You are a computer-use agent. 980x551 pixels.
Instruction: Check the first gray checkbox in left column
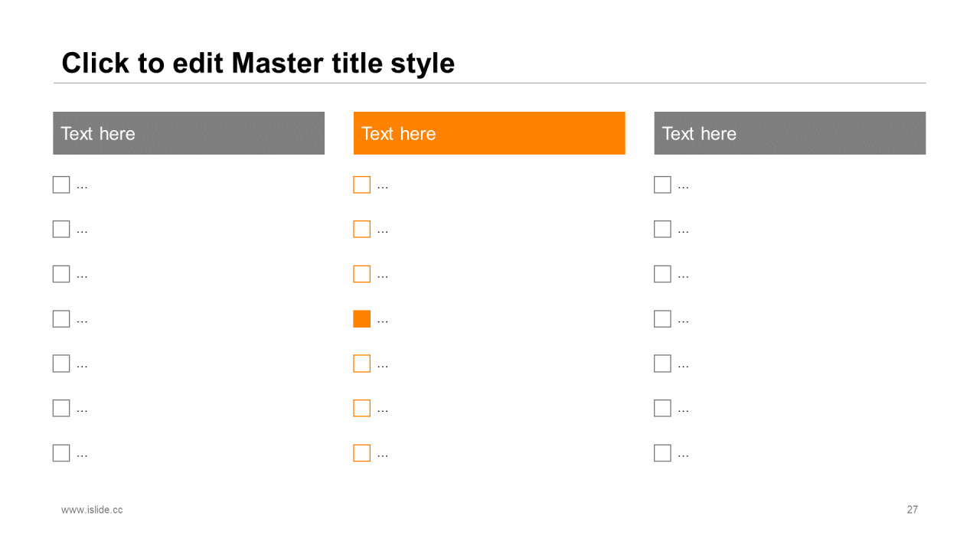pyautogui.click(x=61, y=184)
